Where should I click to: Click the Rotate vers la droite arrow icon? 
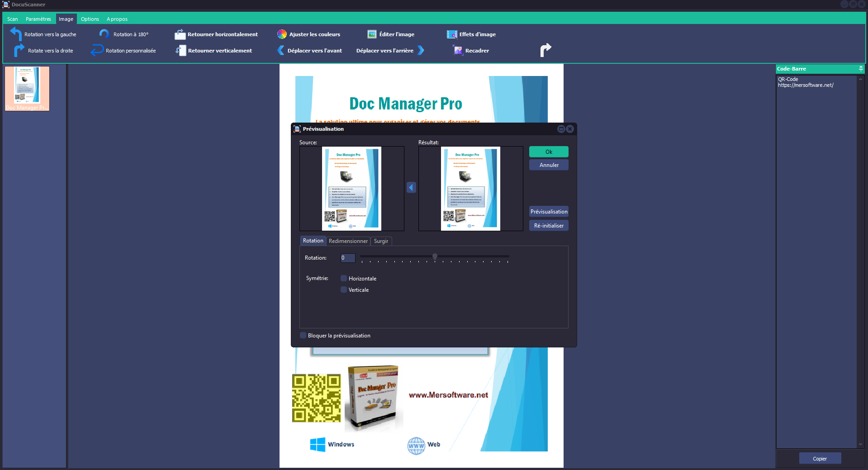click(19, 50)
